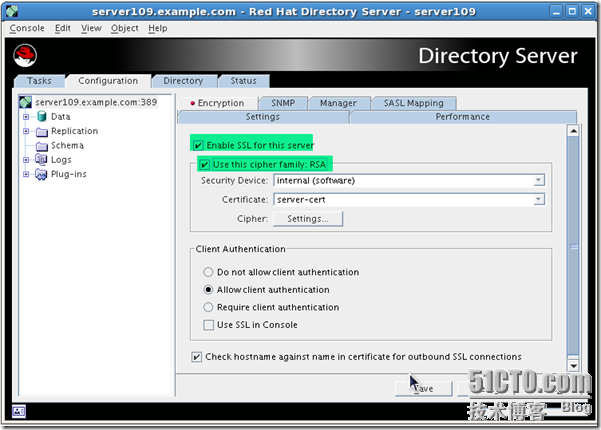Select Require client authentication radio button
601x430 pixels.
208,307
